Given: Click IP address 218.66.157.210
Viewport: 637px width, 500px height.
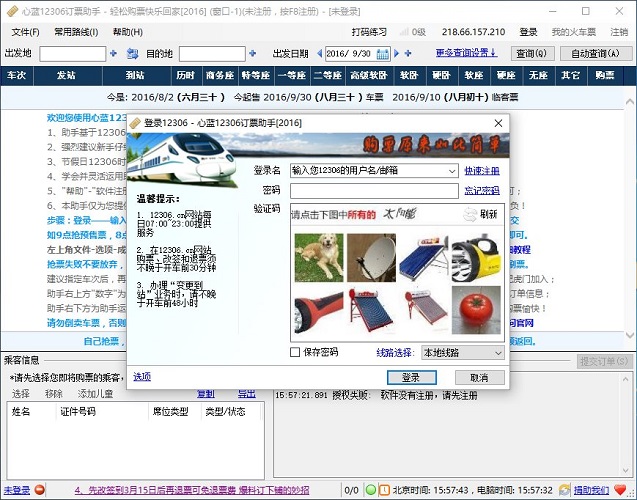Looking at the screenshot, I should pyautogui.click(x=473, y=32).
